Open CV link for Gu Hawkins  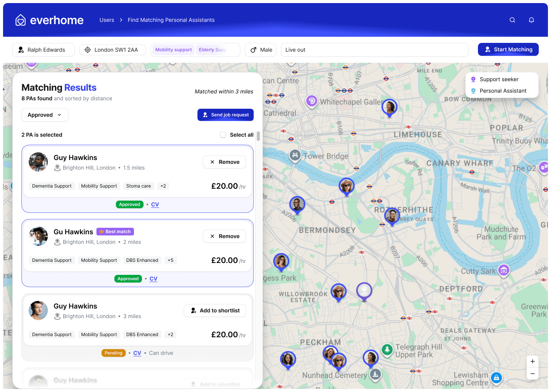pyautogui.click(x=153, y=279)
